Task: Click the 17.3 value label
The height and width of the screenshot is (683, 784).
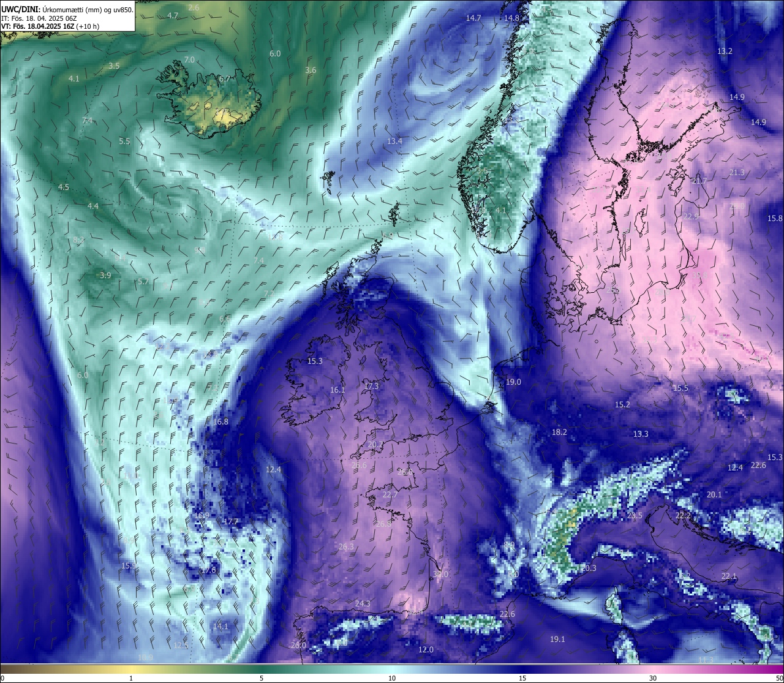Action: [x=372, y=386]
